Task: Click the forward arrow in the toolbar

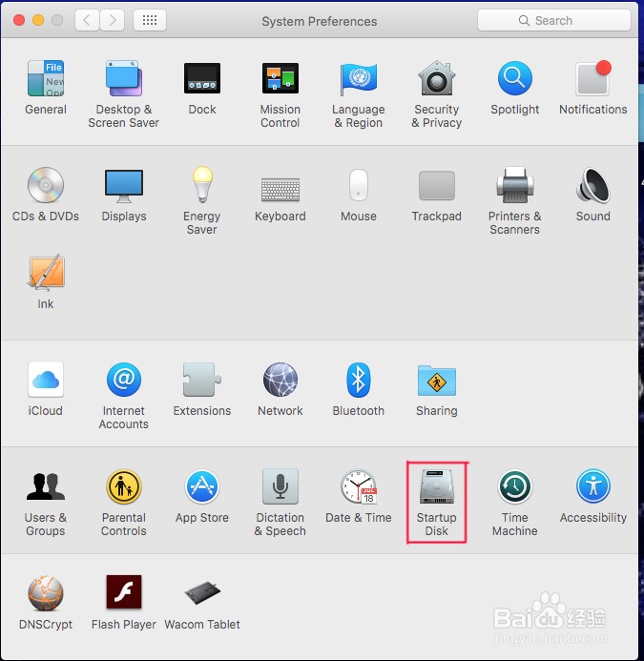Action: pos(113,20)
